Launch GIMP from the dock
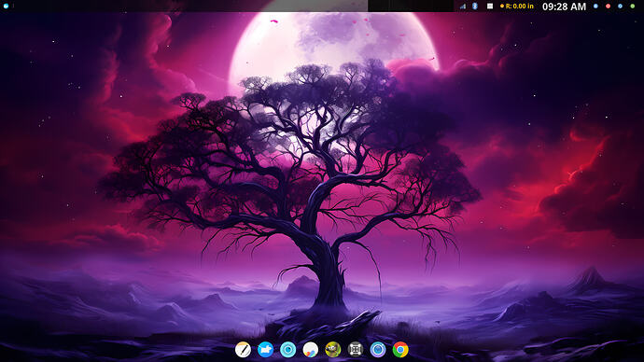 (x=332, y=350)
